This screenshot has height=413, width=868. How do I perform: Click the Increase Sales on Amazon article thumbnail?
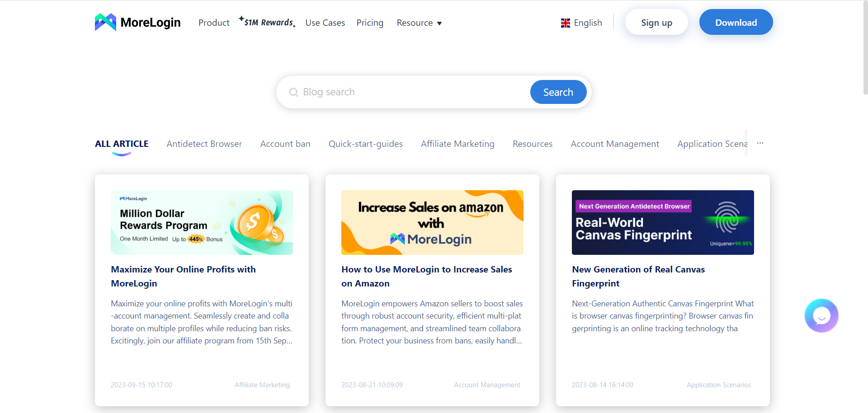(x=432, y=222)
